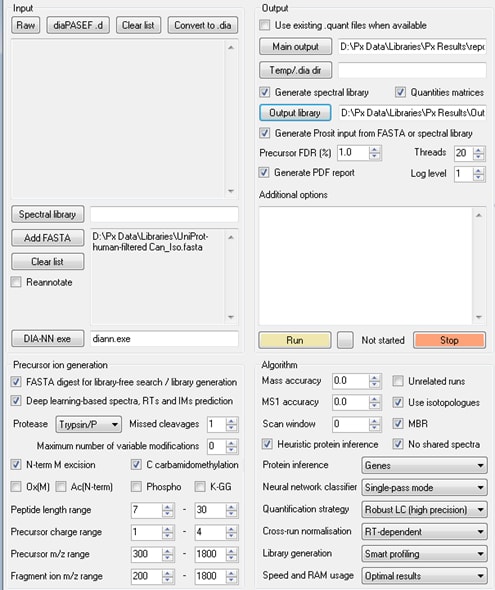Click Convert to .dia button
495x590 pixels.
pyautogui.click(x=203, y=25)
